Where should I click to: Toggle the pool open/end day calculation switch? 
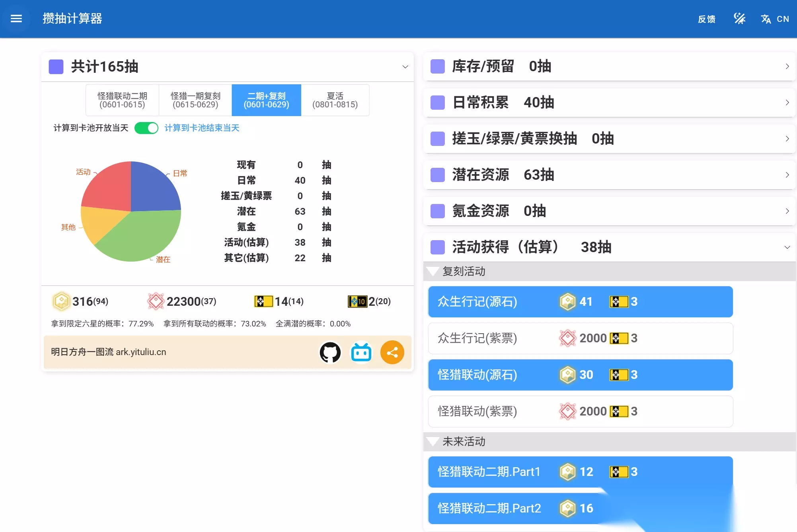[x=146, y=128]
